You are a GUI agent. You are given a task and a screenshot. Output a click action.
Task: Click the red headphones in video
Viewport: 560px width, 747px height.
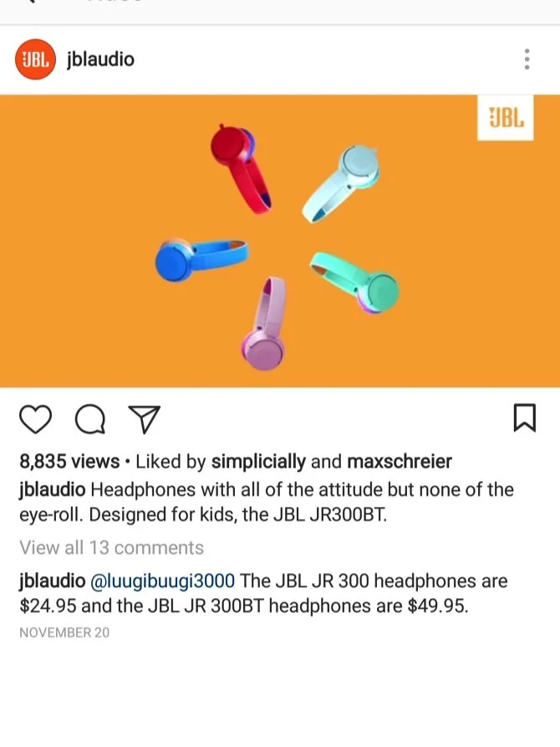241,168
